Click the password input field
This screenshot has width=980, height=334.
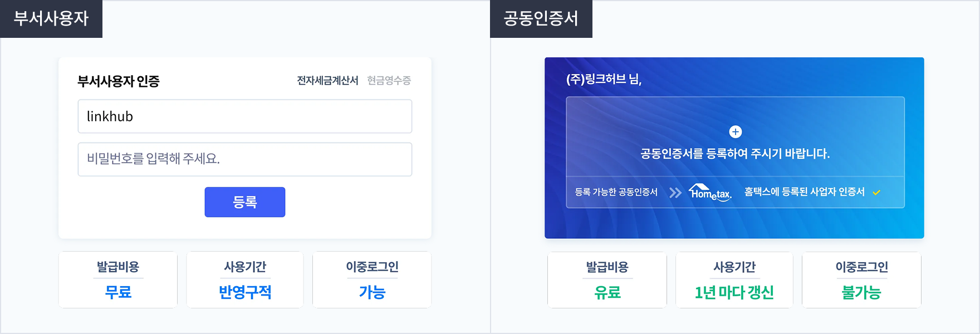coord(245,159)
